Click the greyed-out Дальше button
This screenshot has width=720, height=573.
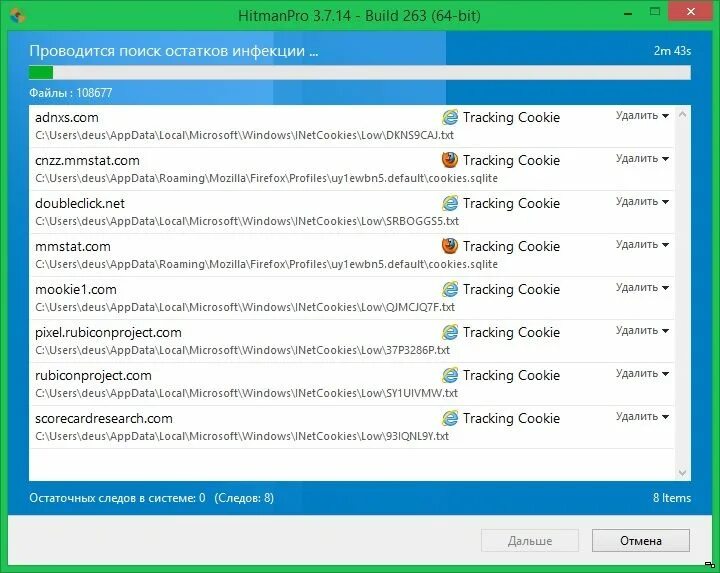pos(530,540)
